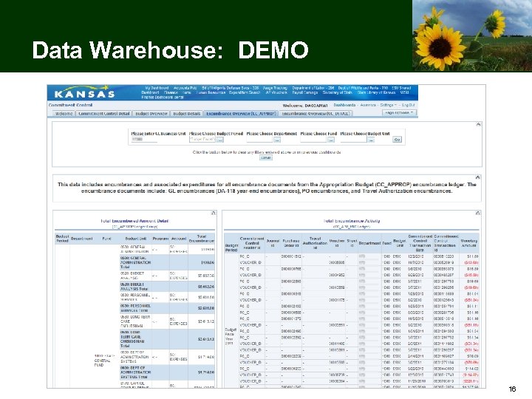Click the Total Encumbrance column header
The height and width of the screenshot is (399, 532).
(x=202, y=239)
